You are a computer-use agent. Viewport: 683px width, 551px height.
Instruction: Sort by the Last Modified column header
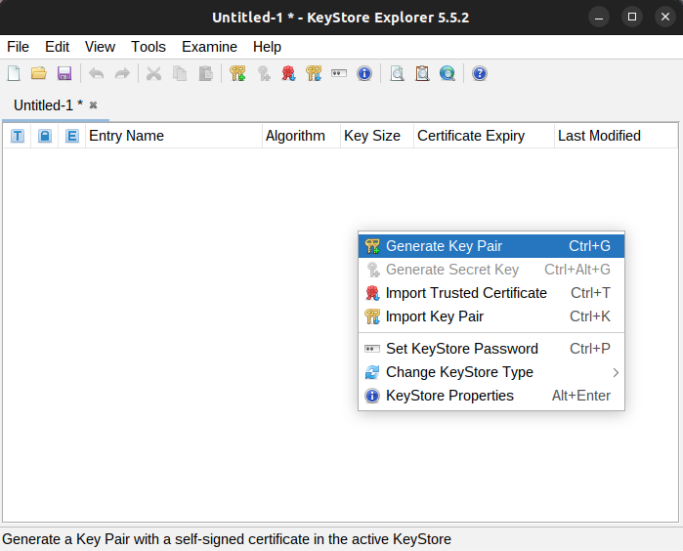pyautogui.click(x=616, y=136)
